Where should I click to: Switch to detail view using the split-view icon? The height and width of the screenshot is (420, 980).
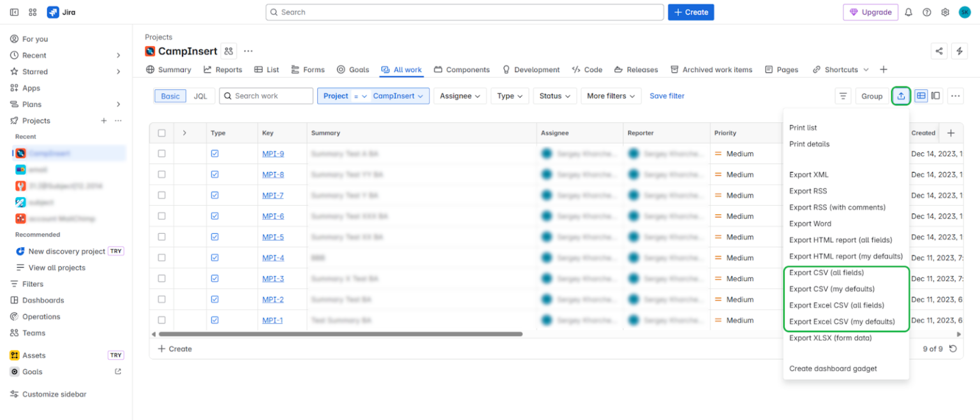935,94
